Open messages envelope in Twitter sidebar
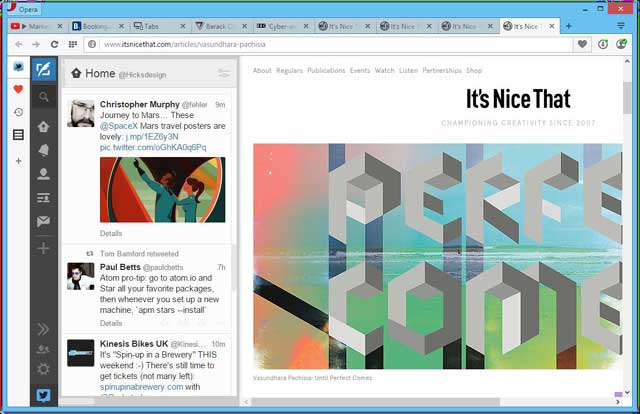 tap(43, 221)
